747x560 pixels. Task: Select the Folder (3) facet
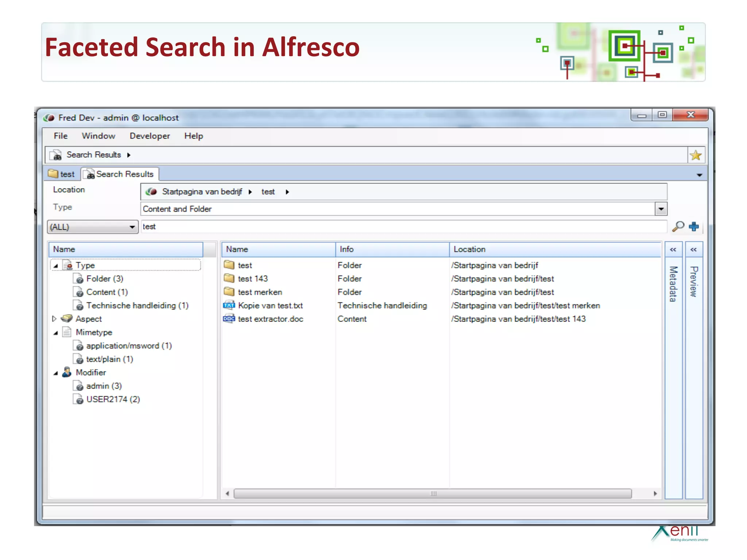coord(105,279)
